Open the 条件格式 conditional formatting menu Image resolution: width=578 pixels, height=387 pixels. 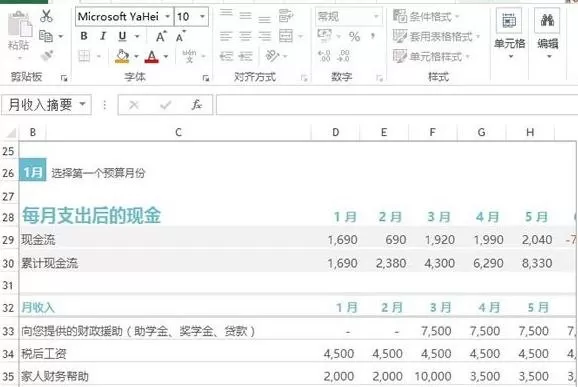(426, 16)
